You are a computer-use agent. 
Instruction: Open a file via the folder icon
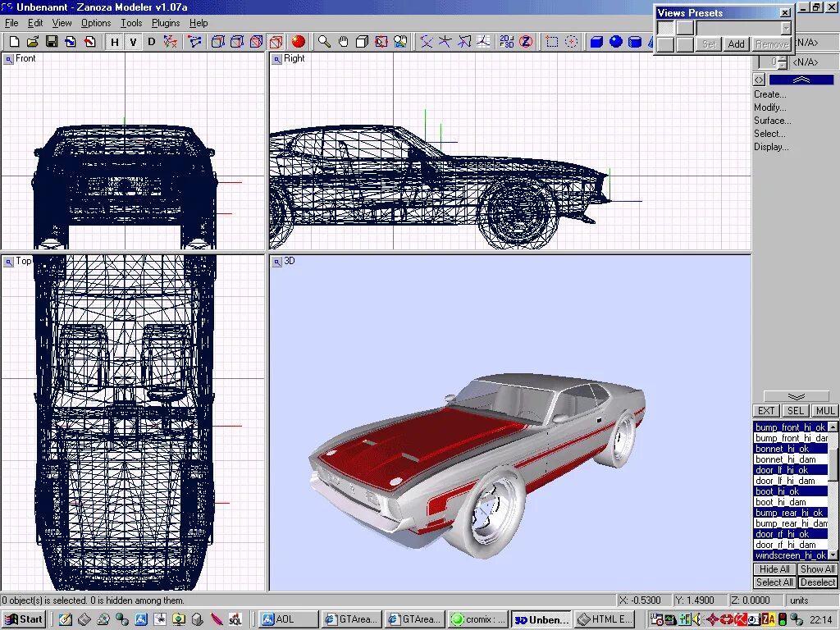(x=33, y=42)
